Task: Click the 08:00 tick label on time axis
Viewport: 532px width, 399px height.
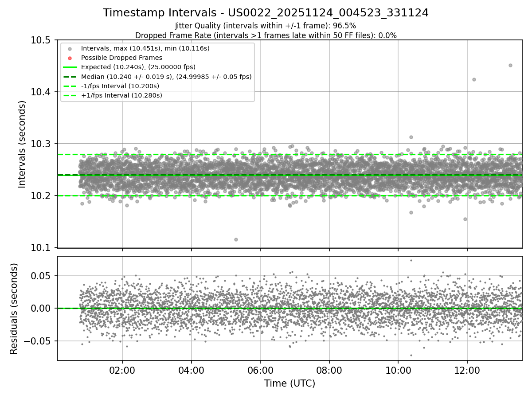Action: click(329, 370)
